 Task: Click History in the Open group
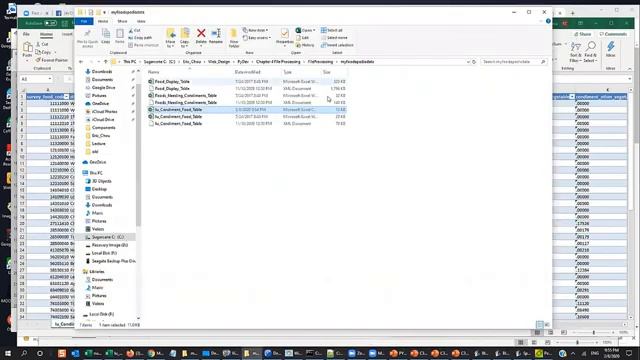(305, 45)
